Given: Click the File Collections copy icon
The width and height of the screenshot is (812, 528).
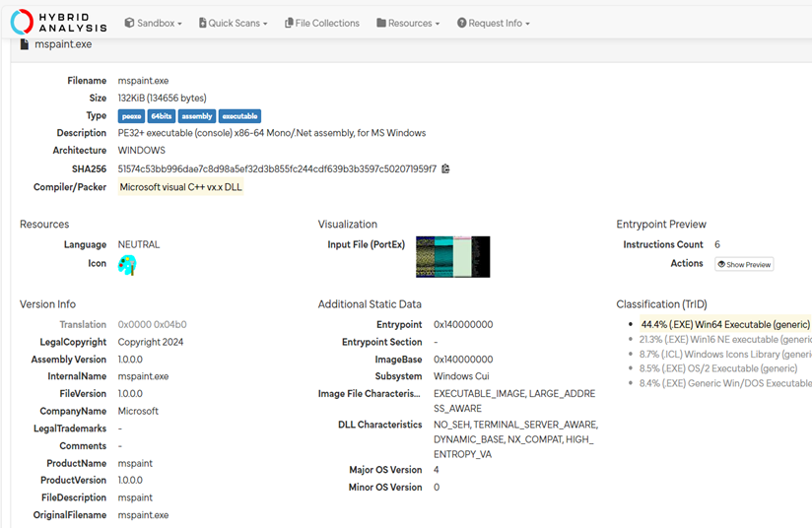Looking at the screenshot, I should pyautogui.click(x=289, y=23).
